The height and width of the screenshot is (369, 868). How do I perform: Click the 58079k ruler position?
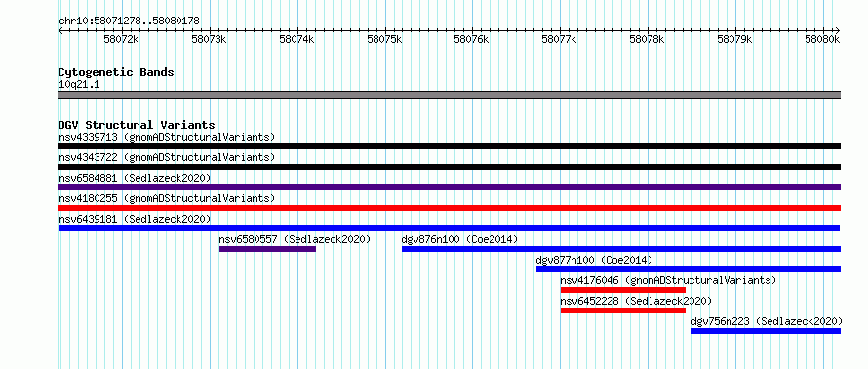[x=735, y=40]
